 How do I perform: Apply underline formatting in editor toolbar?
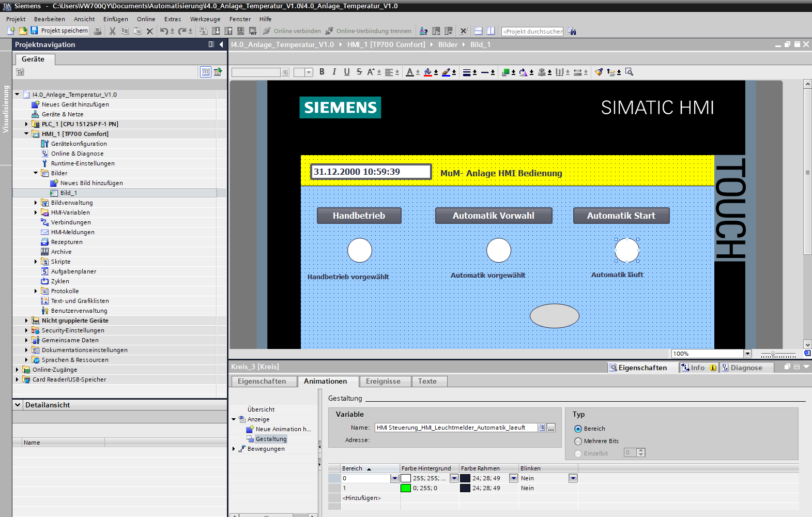347,72
